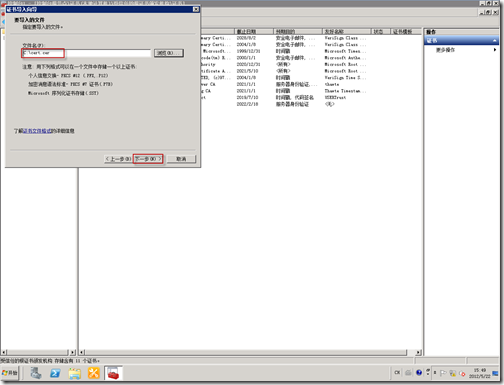
Task: Close the Certificate Import Wizard dialog
Action: 196,9
